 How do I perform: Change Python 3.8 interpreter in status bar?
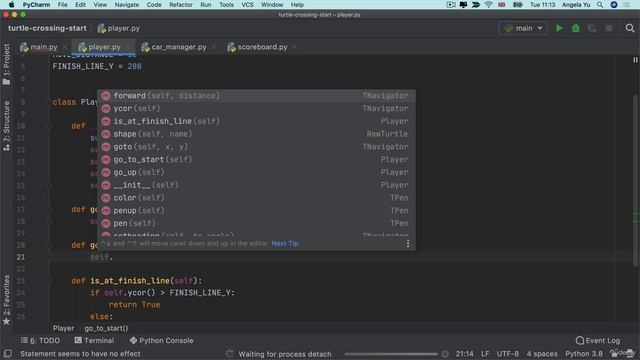(x=584, y=353)
